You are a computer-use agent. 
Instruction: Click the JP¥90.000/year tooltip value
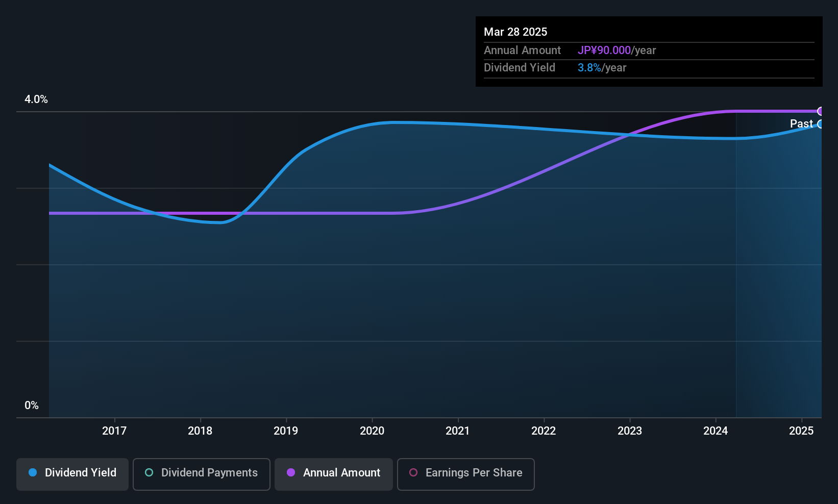(617, 50)
